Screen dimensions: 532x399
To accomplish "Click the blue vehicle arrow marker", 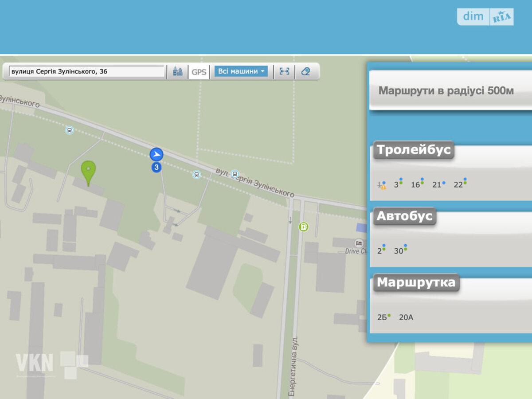I will 156,154.
